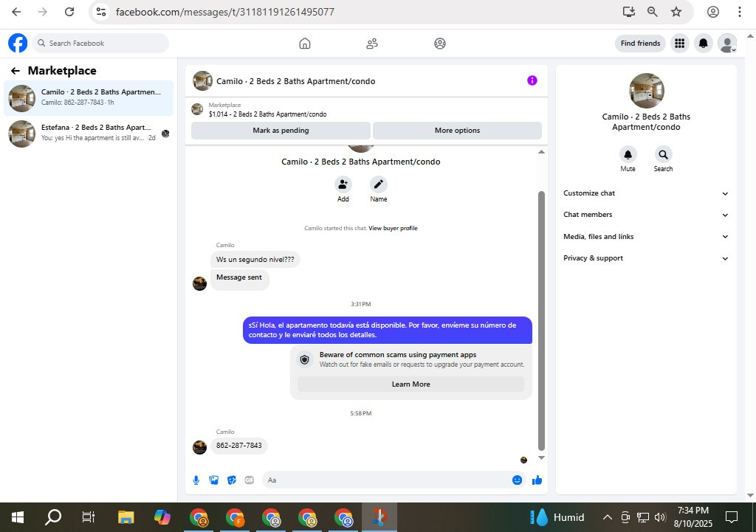This screenshot has height=532, width=756.
Task: Click the browser back arrow
Action: pos(16,12)
